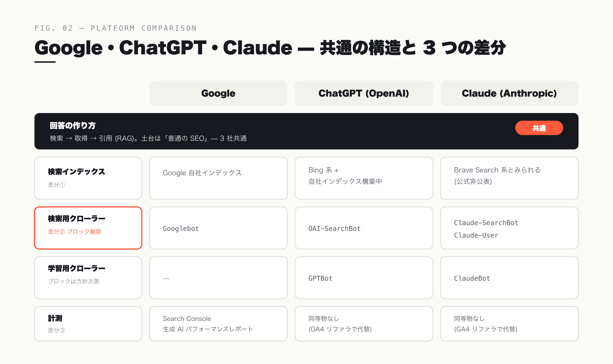Click the '生成 AI パフォーマンスレポート' text

point(208,329)
